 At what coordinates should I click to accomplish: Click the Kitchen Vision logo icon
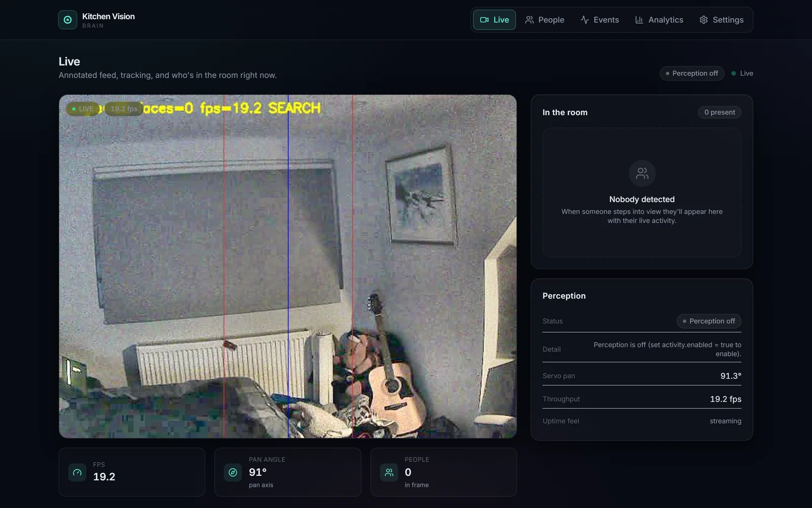click(67, 20)
